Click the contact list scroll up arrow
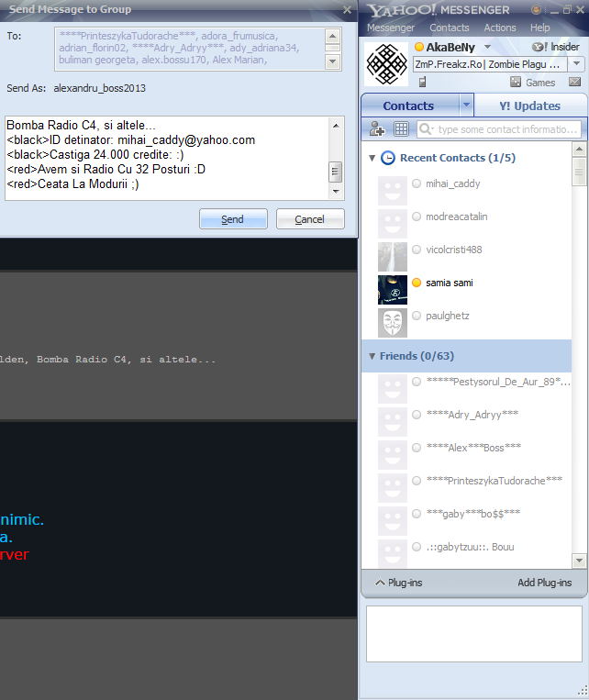The width and height of the screenshot is (589, 700). pos(579,149)
